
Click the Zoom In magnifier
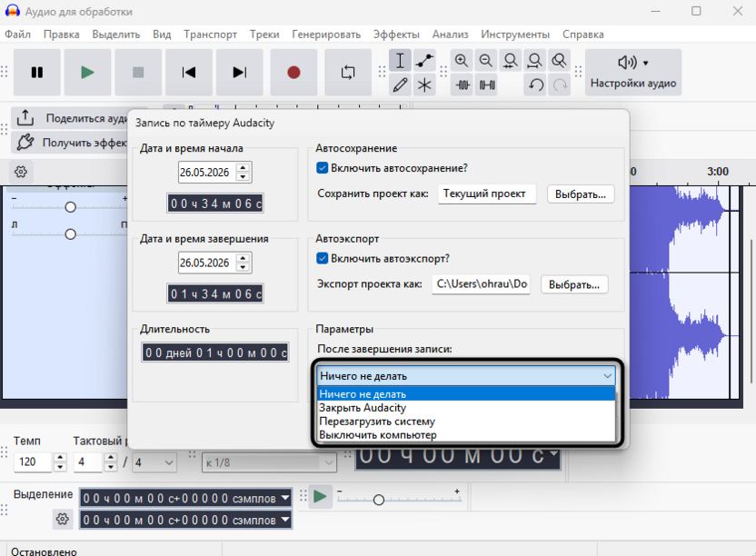pos(462,61)
